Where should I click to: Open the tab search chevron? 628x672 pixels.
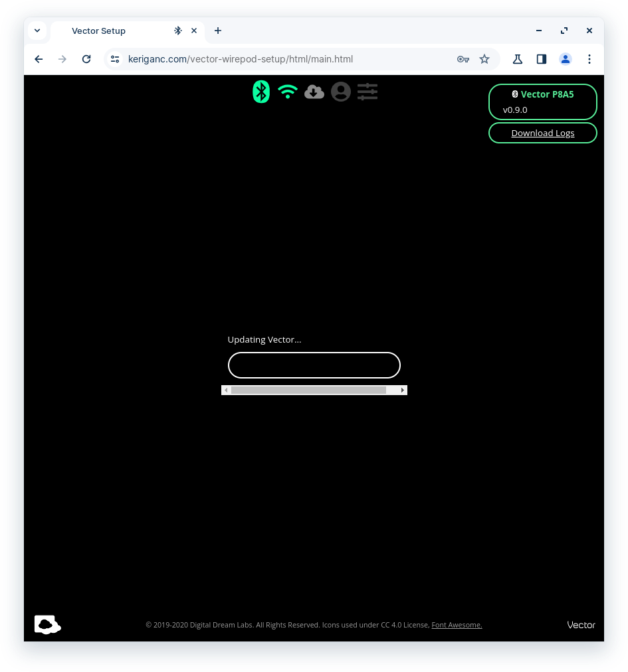coord(37,31)
